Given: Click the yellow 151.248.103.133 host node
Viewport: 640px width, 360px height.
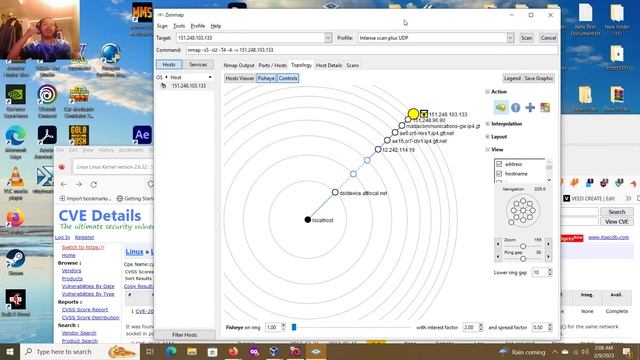Looking at the screenshot, I should [413, 114].
